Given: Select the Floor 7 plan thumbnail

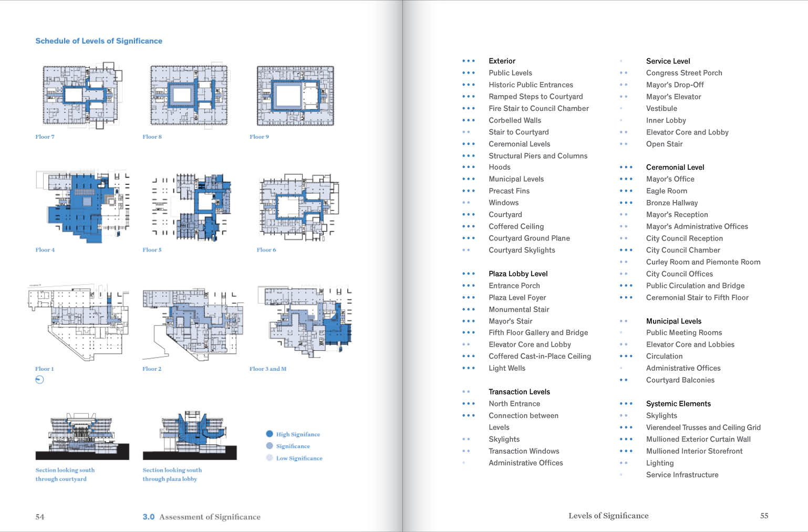Looking at the screenshot, I should (81, 95).
